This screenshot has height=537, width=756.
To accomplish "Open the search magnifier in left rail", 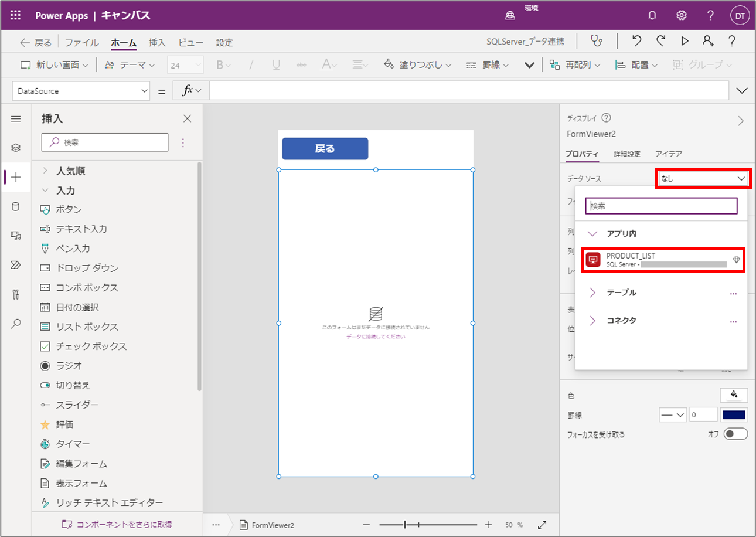I will click(x=16, y=323).
